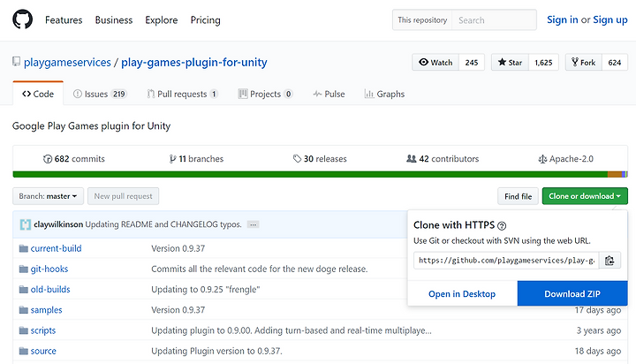Open play-games-plugin-for-unity repository link
The height and width of the screenshot is (364, 636).
click(x=194, y=62)
